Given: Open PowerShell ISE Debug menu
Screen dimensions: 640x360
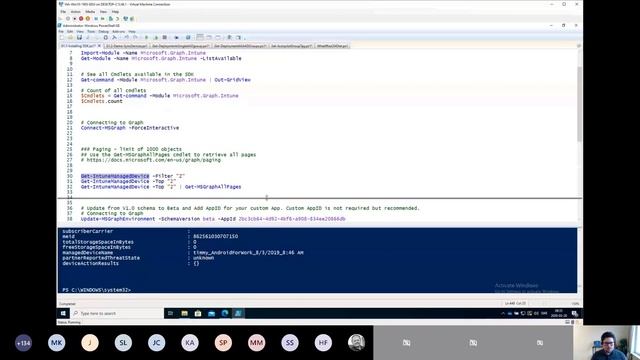Looking at the screenshot, I should point(104,31).
